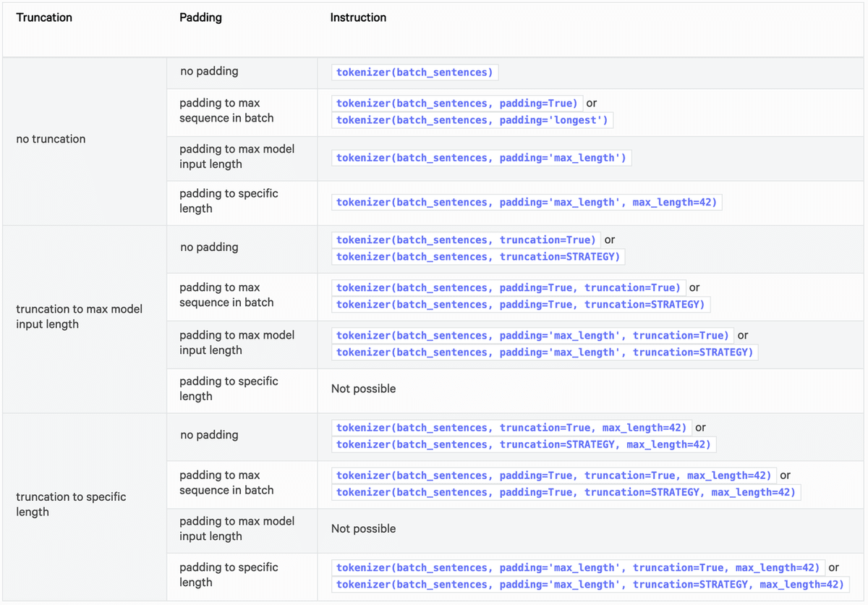868x605 pixels.
Task: Click the Truncation column header
Action: pyautogui.click(x=44, y=17)
